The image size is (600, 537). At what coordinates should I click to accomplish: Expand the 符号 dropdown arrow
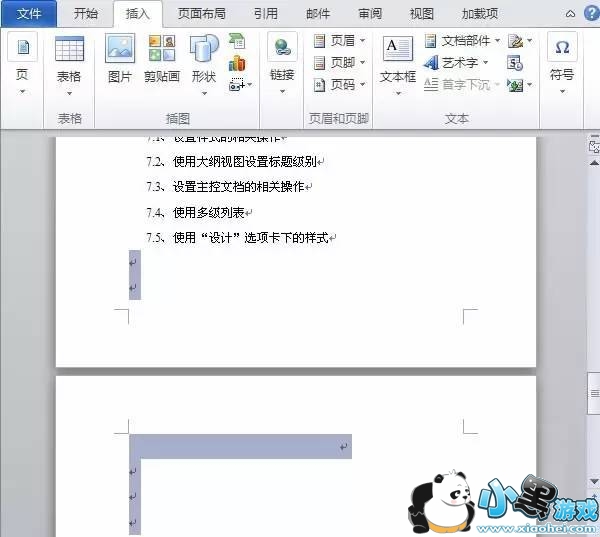click(x=562, y=91)
